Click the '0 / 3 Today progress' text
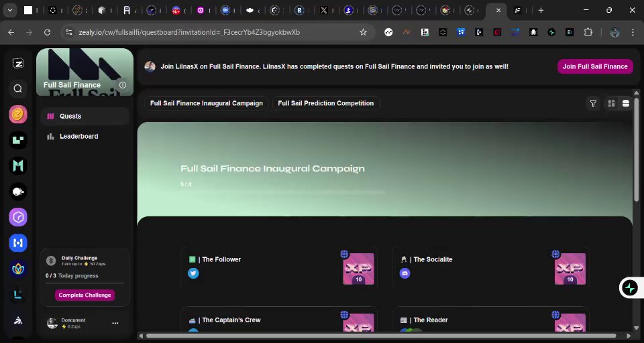Image resolution: width=644 pixels, height=343 pixels. (72, 276)
